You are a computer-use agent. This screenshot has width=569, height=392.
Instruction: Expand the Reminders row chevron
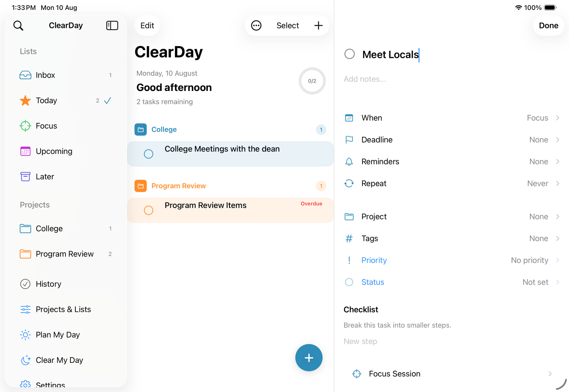coord(558,162)
